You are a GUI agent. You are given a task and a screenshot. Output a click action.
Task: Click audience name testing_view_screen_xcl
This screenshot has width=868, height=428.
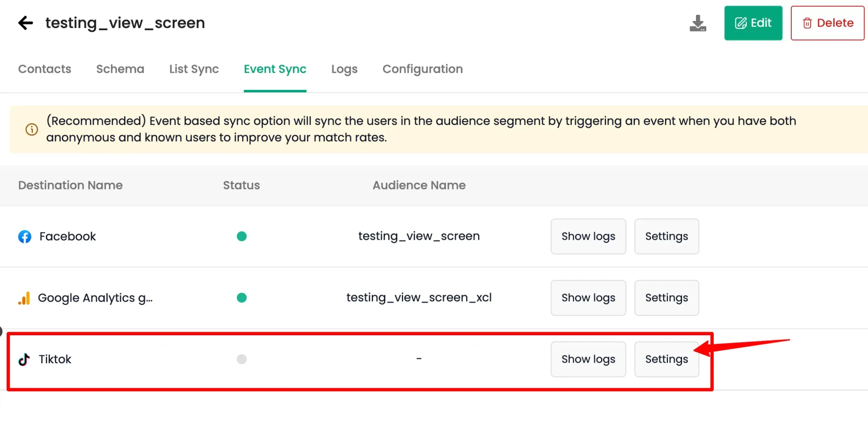click(419, 297)
